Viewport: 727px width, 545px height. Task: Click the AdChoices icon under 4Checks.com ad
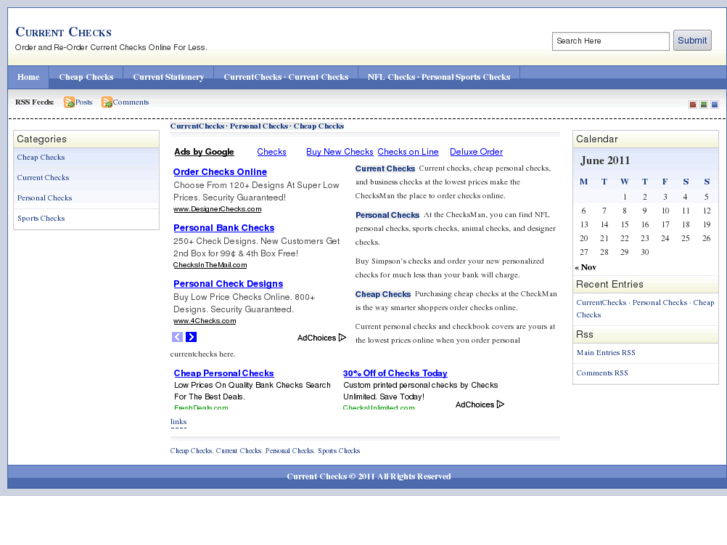click(342, 338)
